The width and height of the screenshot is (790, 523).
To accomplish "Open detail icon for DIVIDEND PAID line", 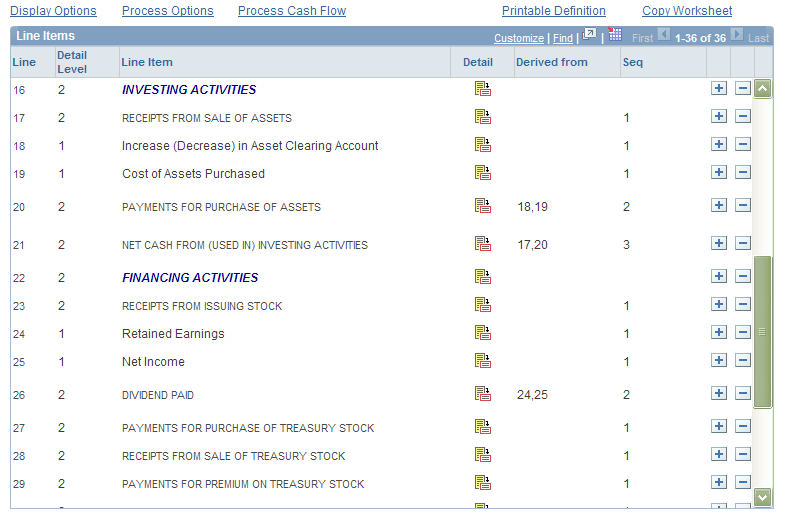I will click(x=483, y=394).
